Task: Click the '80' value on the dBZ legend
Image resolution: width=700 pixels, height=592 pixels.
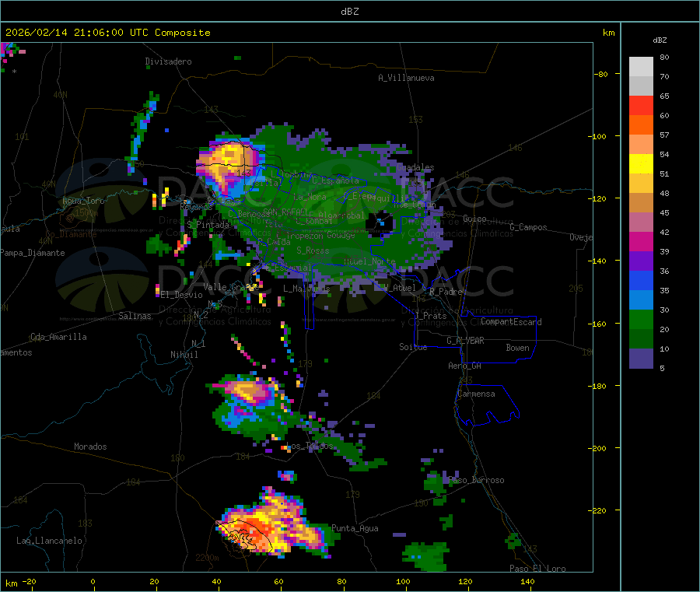Action: tap(664, 57)
